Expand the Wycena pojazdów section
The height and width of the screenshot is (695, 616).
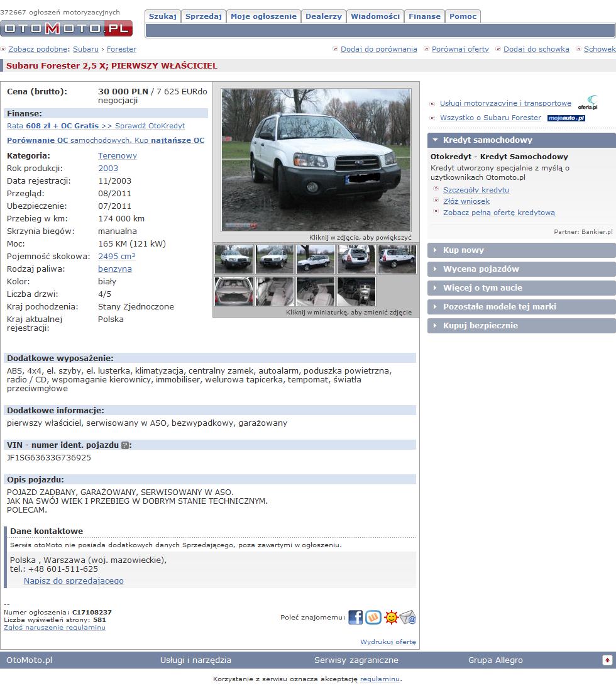pyautogui.click(x=522, y=269)
